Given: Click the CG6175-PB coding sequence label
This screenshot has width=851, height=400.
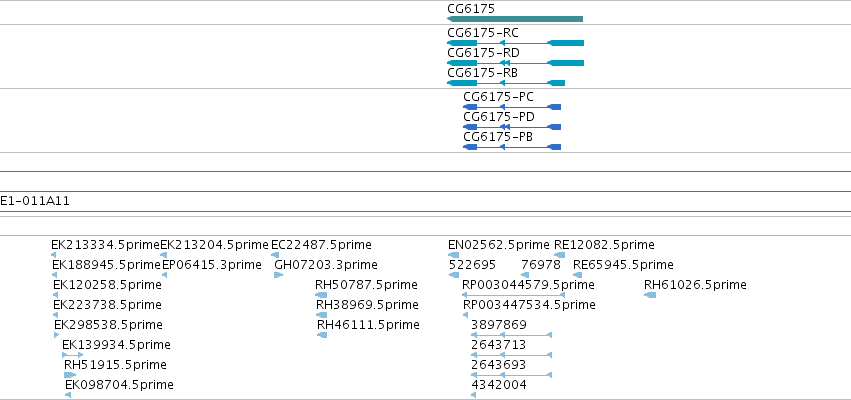Looking at the screenshot, I should (x=498, y=137).
